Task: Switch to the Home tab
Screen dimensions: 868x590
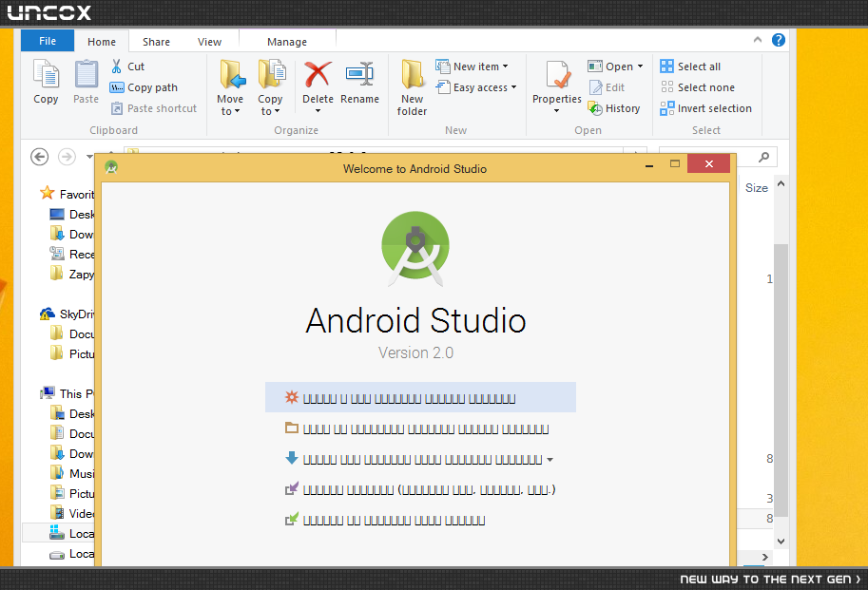Action: [x=102, y=42]
